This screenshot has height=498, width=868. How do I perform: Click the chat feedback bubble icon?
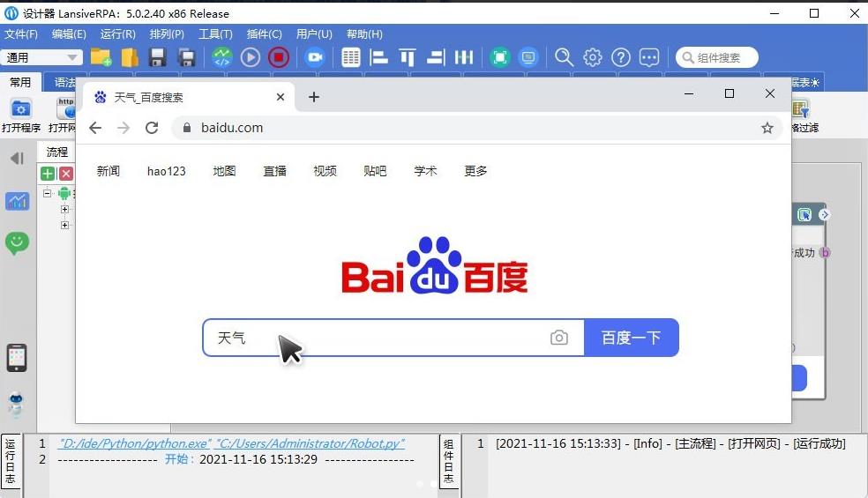pyautogui.click(x=648, y=57)
